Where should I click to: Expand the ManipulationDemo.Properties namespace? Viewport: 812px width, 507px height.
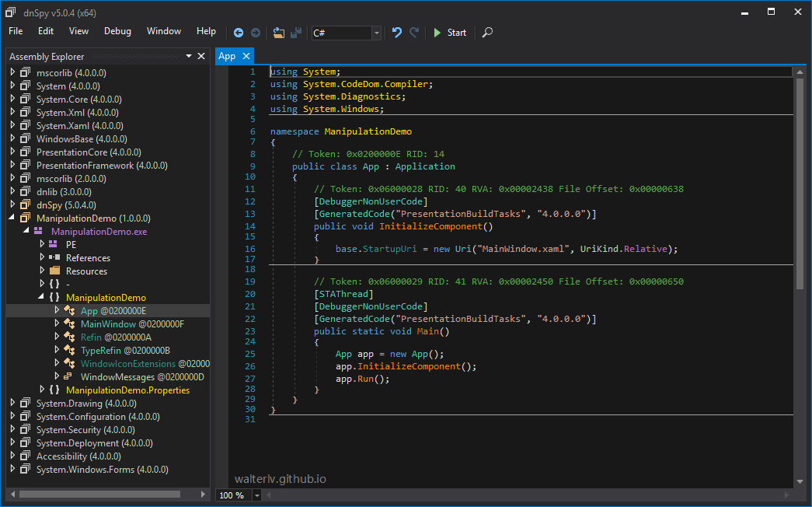point(43,390)
